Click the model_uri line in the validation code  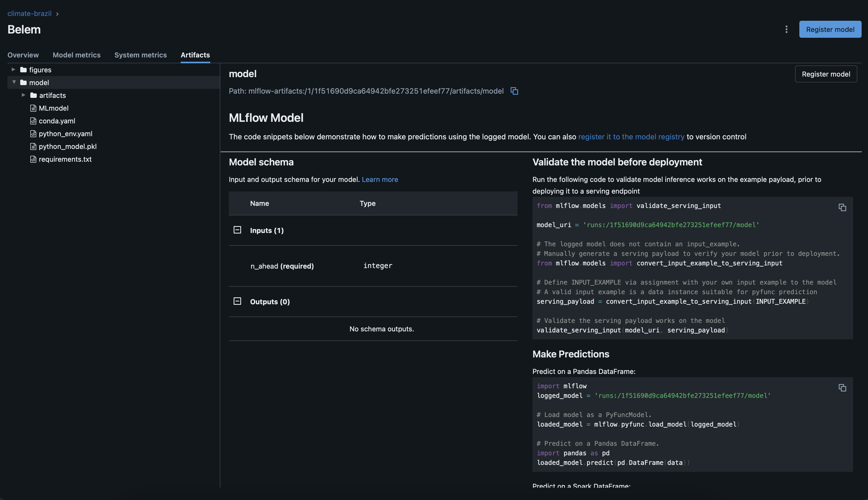pos(648,225)
